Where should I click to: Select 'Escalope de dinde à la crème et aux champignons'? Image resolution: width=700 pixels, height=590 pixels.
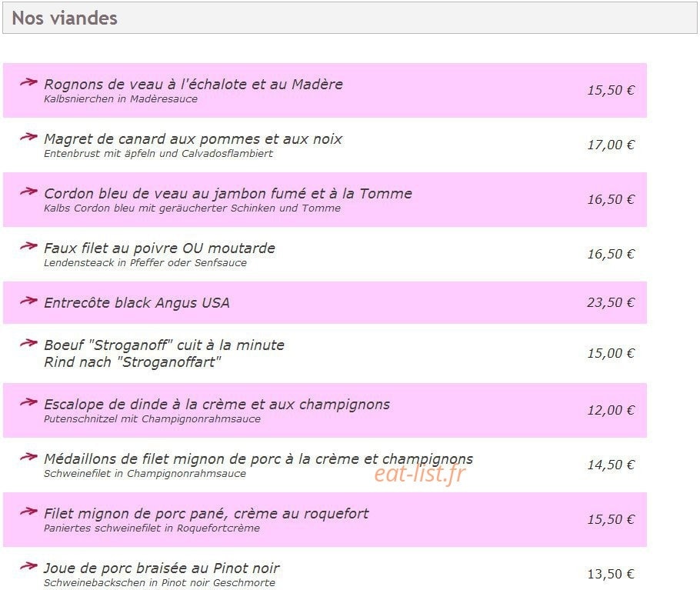coord(217,405)
